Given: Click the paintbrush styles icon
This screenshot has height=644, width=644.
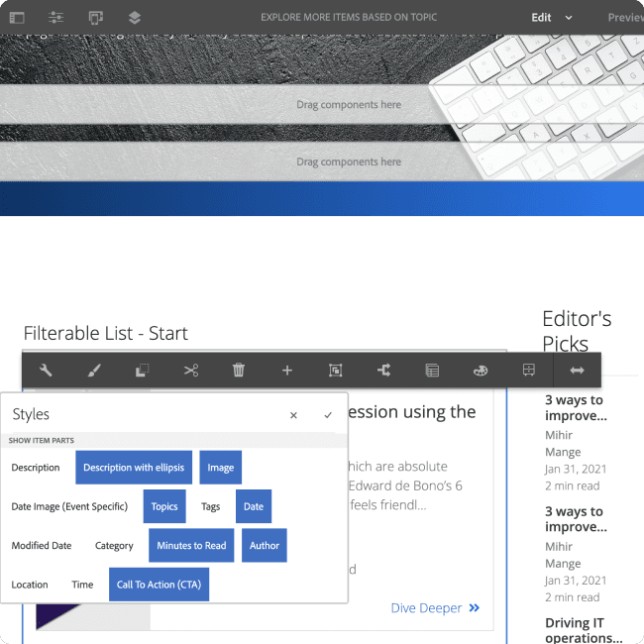Looking at the screenshot, I should coord(93,371).
